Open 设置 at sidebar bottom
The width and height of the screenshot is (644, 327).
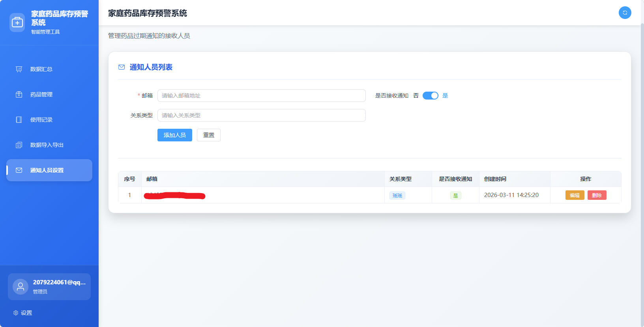pyautogui.click(x=23, y=313)
